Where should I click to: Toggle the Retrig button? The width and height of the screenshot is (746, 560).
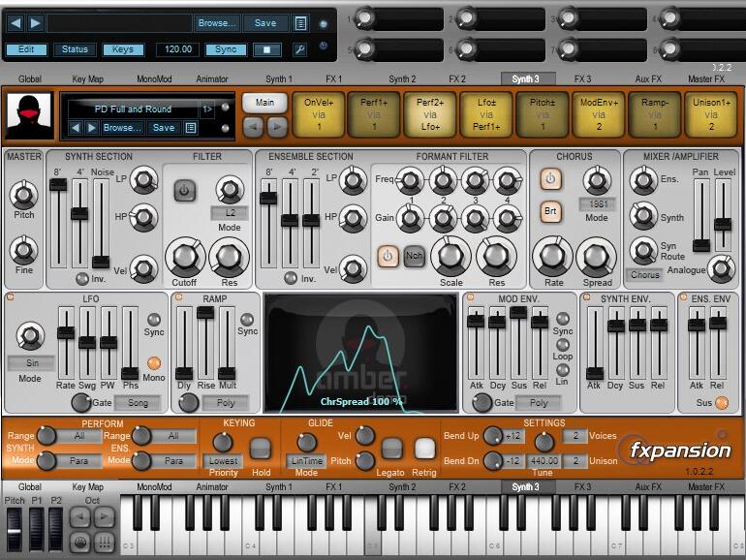click(424, 448)
